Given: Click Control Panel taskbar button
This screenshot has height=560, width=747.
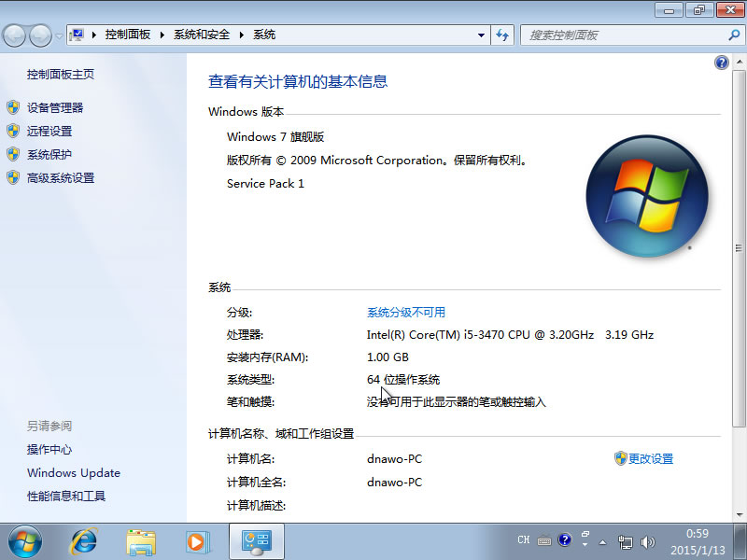Looking at the screenshot, I should (x=257, y=541).
